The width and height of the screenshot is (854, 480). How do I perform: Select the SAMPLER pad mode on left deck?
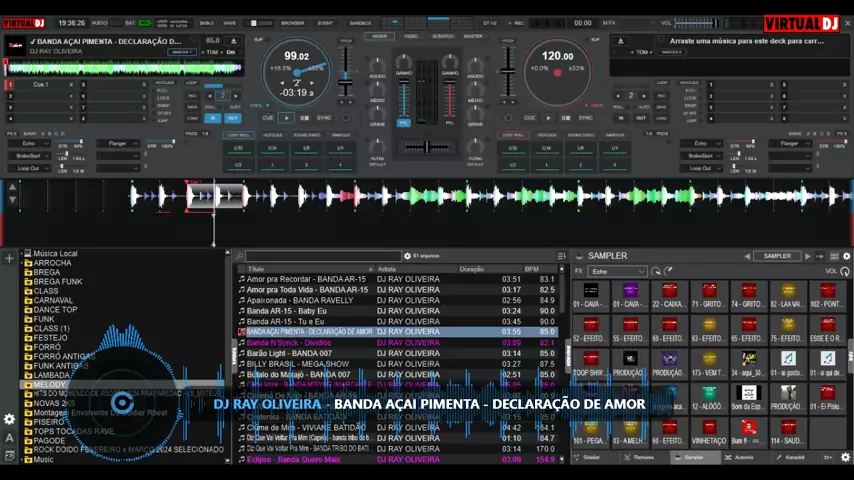click(341, 135)
